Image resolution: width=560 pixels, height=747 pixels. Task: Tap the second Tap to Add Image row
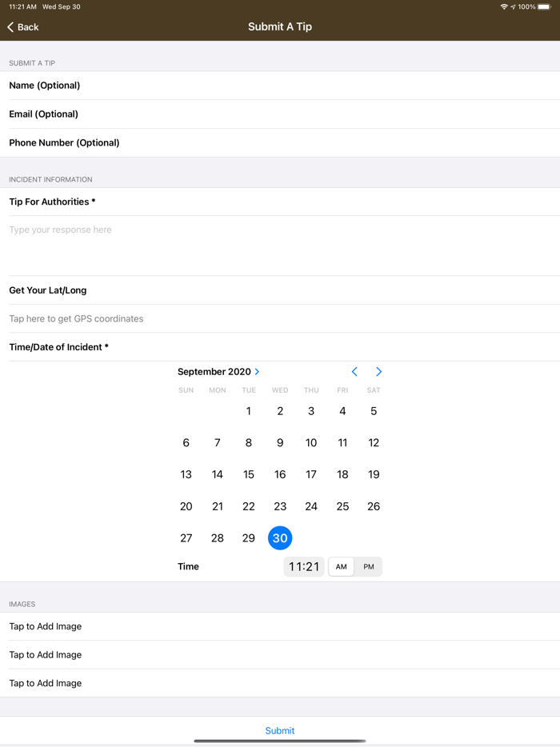280,654
